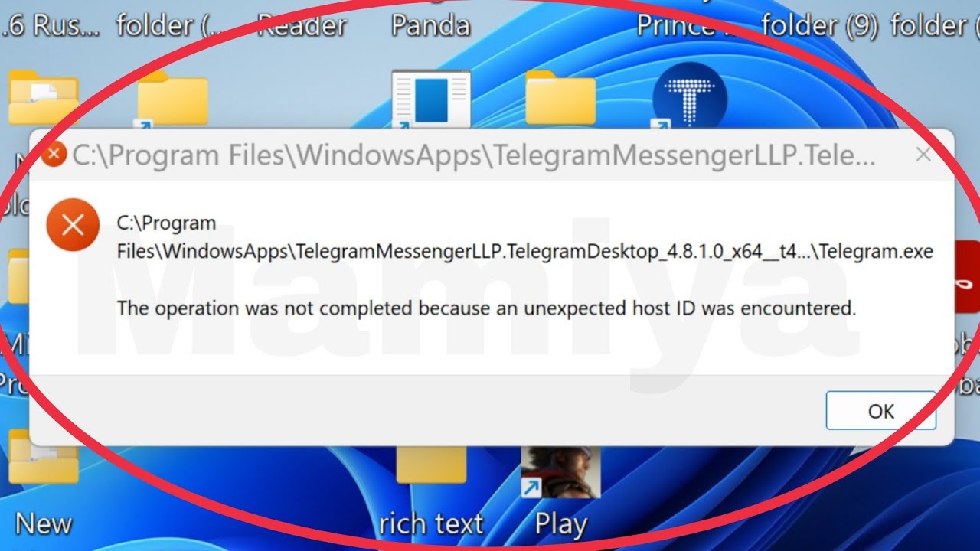Click the dialog title bar path text
Viewport: 980px width, 551px height.
pos(473,155)
